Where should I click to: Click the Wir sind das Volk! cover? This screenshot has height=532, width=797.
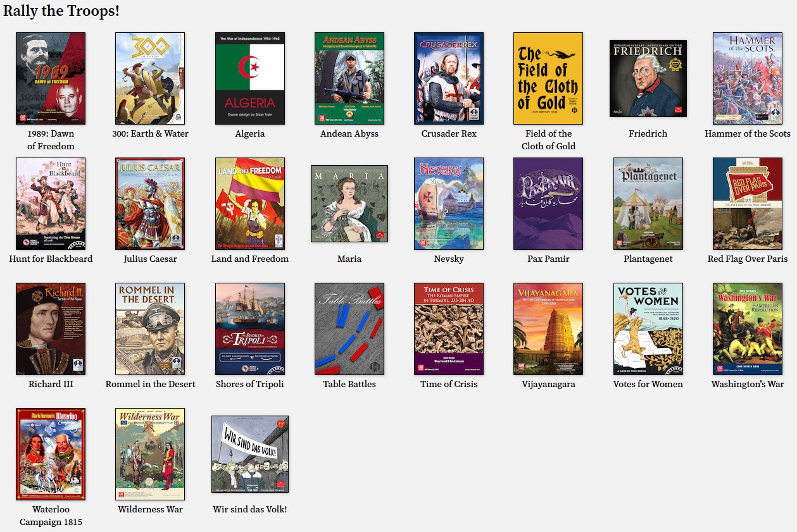click(250, 454)
